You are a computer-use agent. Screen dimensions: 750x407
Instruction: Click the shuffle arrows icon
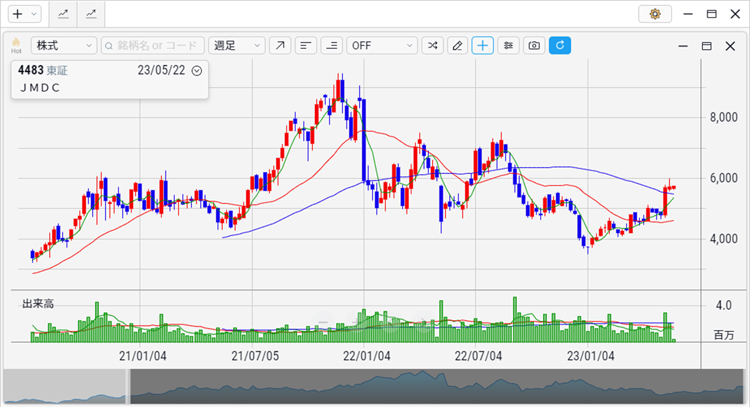(431, 46)
